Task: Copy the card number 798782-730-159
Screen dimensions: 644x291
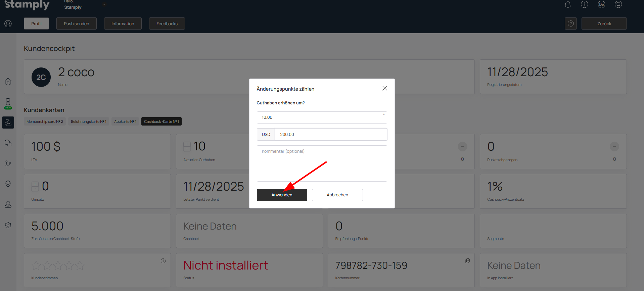Action: coord(467,261)
